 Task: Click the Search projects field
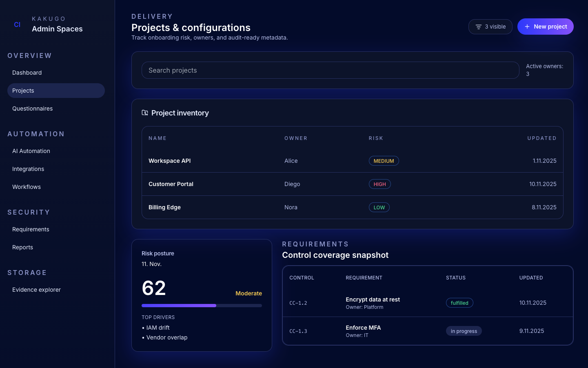(330, 70)
